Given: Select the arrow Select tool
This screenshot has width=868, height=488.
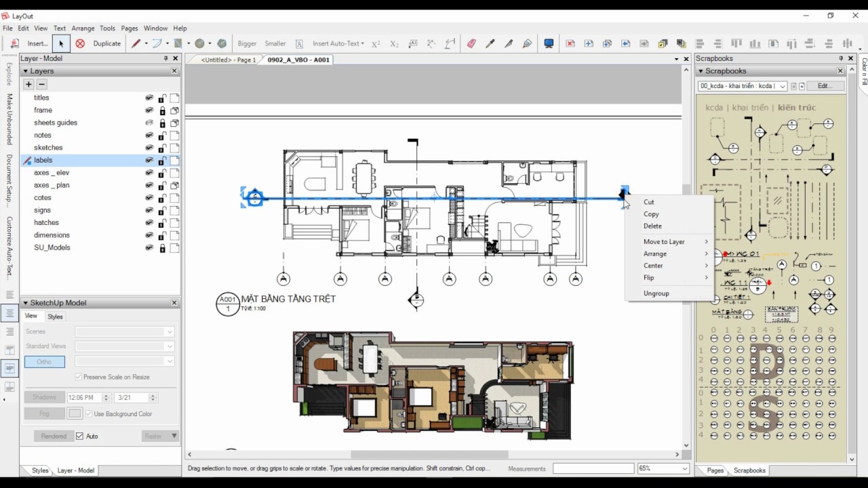Looking at the screenshot, I should 61,43.
